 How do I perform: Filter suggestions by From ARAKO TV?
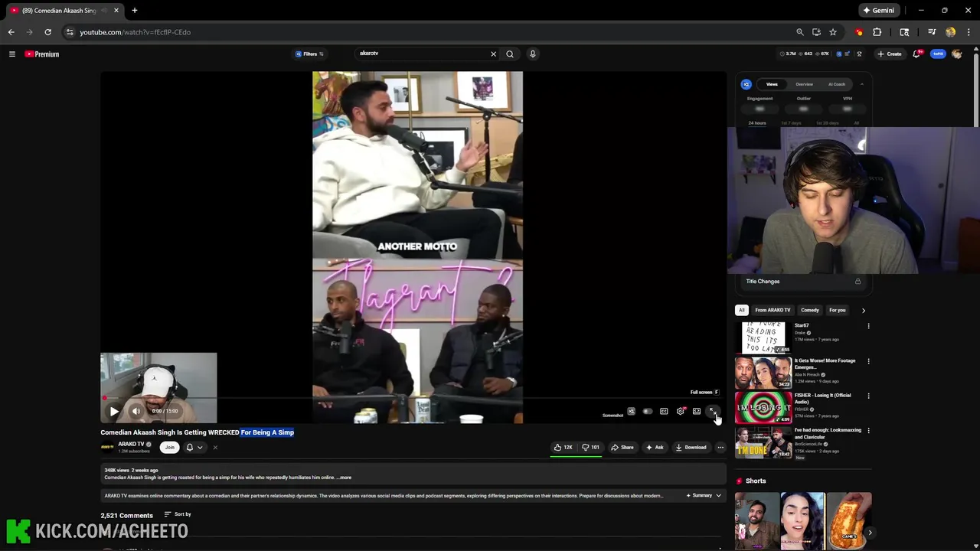coord(773,310)
